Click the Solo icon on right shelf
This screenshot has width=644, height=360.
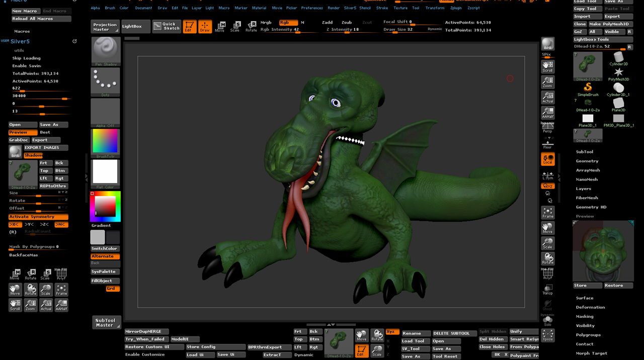[547, 320]
